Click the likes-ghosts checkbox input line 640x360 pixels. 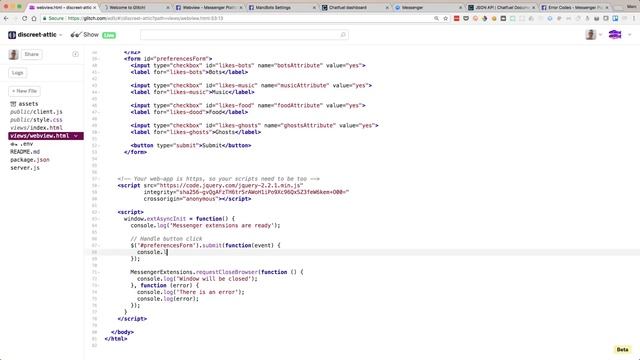[254, 126]
